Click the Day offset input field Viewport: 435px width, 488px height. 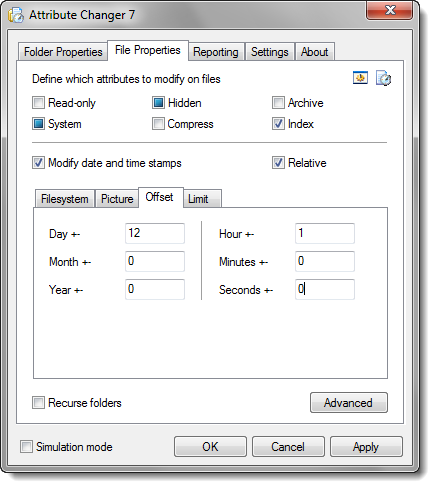pos(155,233)
